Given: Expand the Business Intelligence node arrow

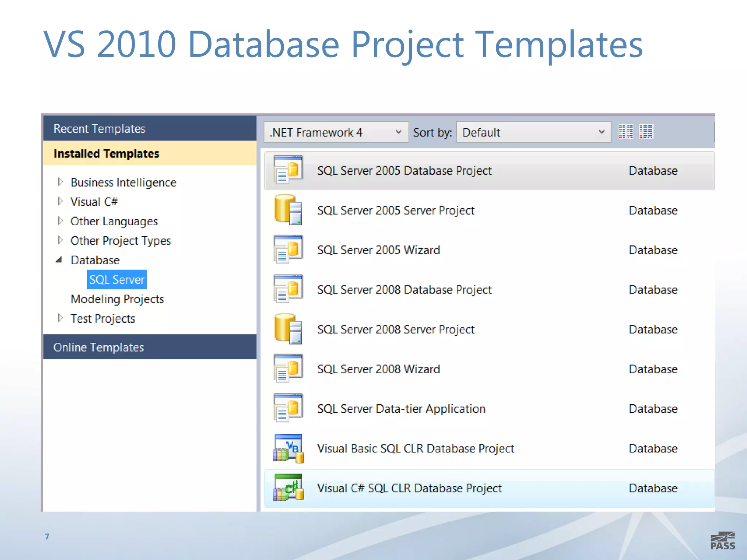Looking at the screenshot, I should (x=61, y=182).
